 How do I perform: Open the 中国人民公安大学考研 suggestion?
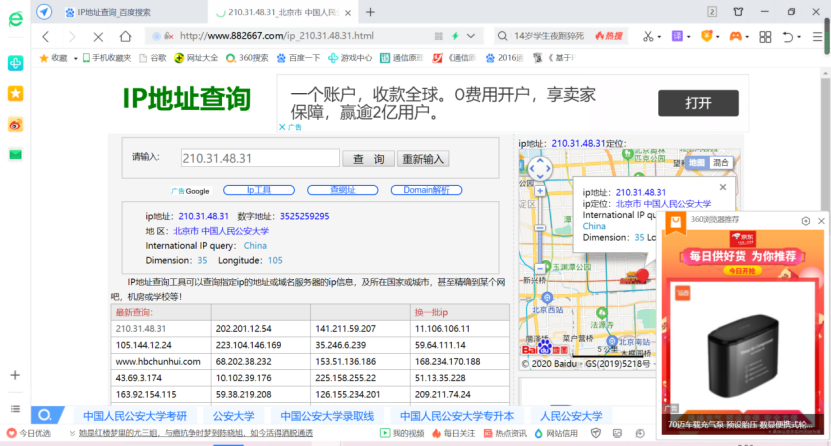click(135, 416)
